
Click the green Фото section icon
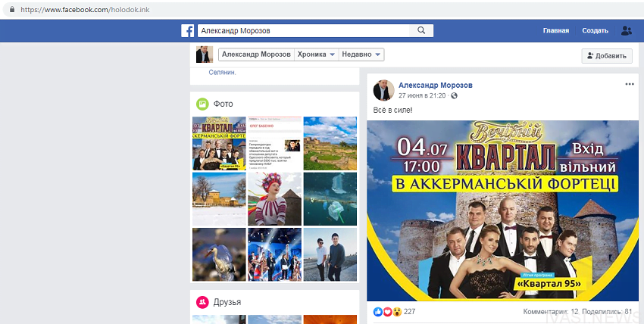click(x=202, y=104)
